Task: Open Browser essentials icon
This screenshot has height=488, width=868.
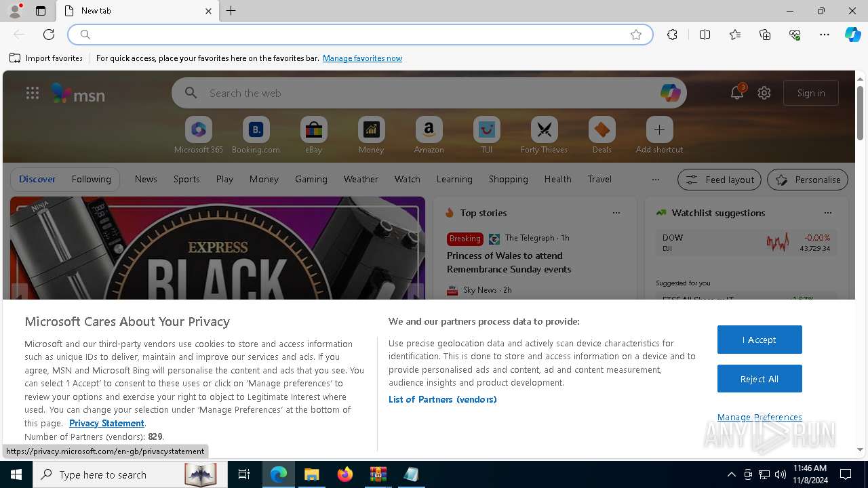Action: pos(795,35)
